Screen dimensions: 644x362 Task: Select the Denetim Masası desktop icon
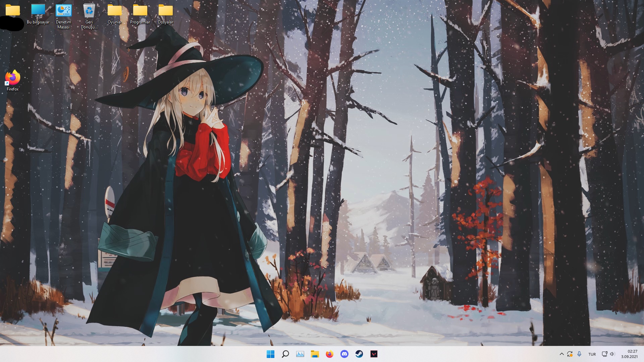click(63, 17)
